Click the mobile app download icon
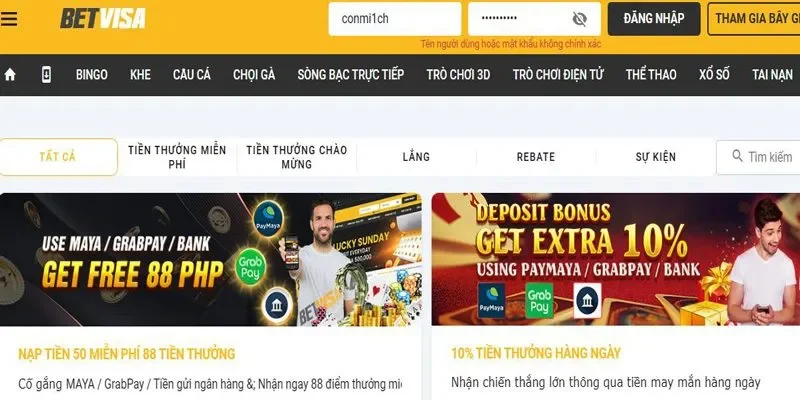 pos(46,75)
